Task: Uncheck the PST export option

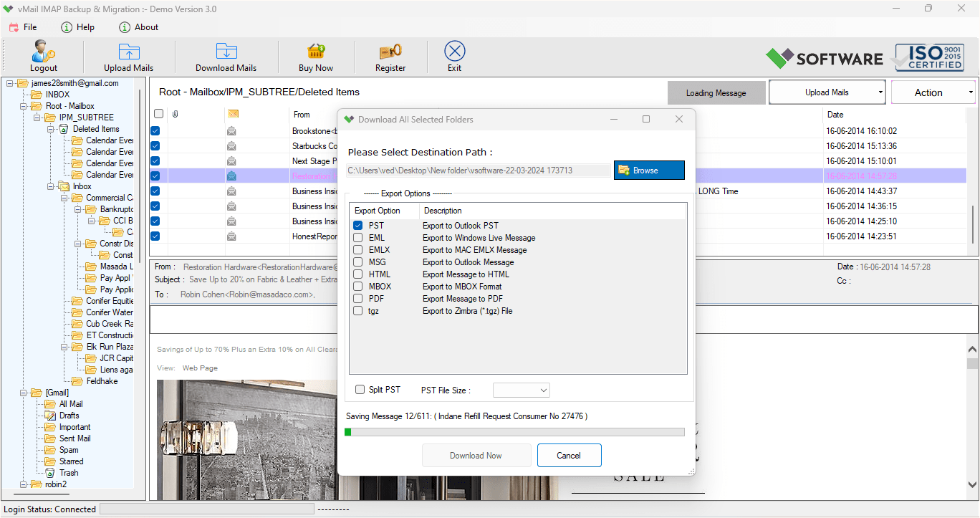Action: [358, 226]
